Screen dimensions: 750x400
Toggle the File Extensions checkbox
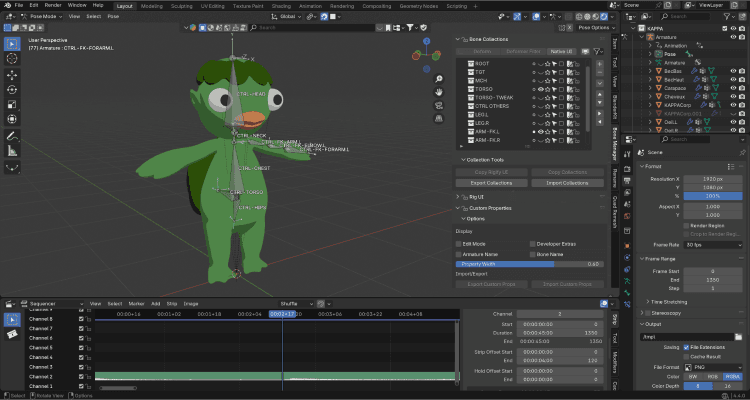pyautogui.click(x=687, y=346)
